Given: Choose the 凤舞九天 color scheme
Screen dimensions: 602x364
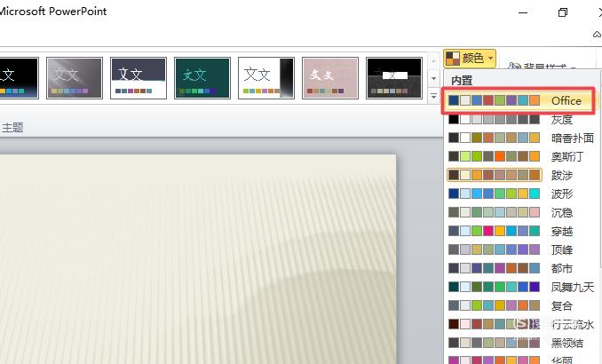Looking at the screenshot, I should (x=520, y=287).
